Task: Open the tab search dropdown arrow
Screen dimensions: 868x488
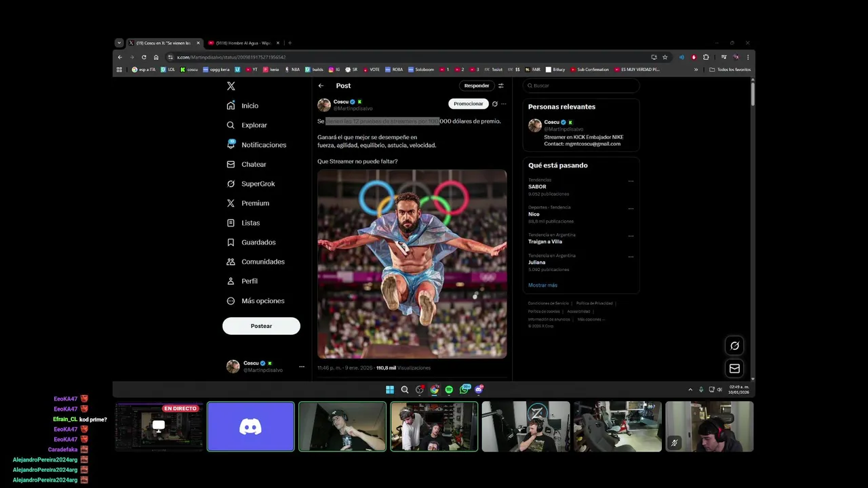Action: point(119,43)
